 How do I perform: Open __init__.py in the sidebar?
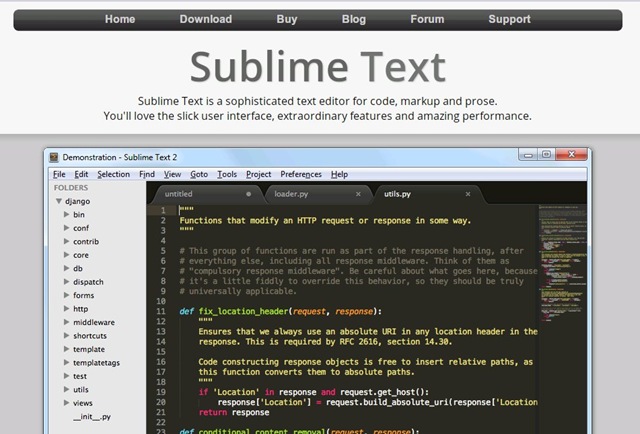(92, 416)
